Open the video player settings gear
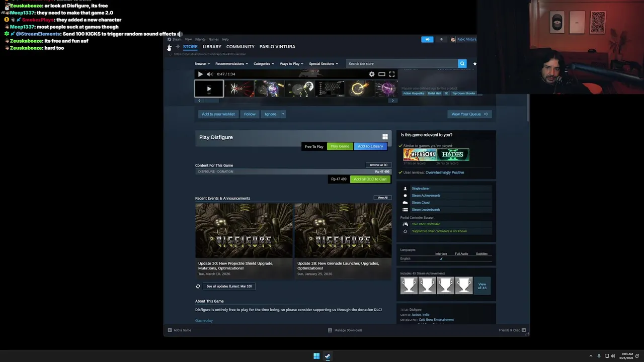The width and height of the screenshot is (644, 362). coord(372,74)
